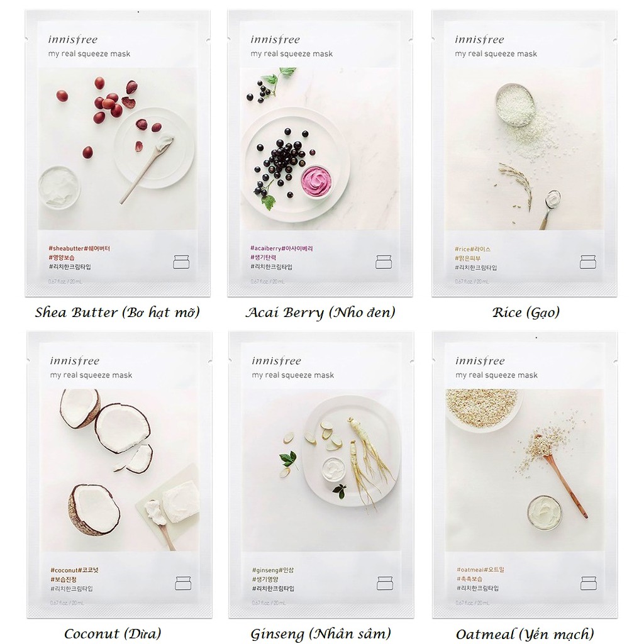This screenshot has width=644, height=644.
Task: Click the Ginseng (Nhân sâm) caption
Action: (320, 634)
